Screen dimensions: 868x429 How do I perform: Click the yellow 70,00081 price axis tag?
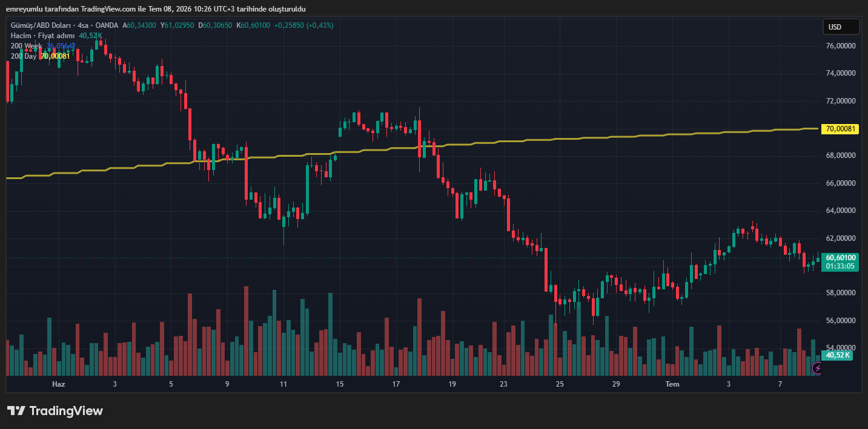pos(840,128)
